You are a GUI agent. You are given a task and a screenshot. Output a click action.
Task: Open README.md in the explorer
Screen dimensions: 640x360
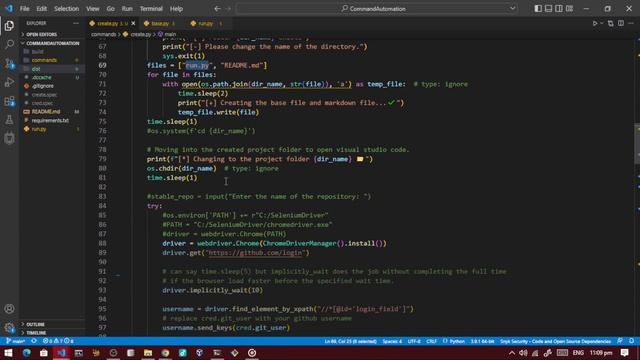coord(52,112)
